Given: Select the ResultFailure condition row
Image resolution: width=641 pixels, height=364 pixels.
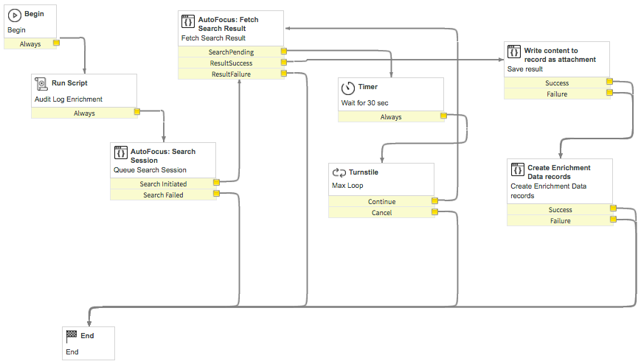Looking at the screenshot, I should 231,74.
